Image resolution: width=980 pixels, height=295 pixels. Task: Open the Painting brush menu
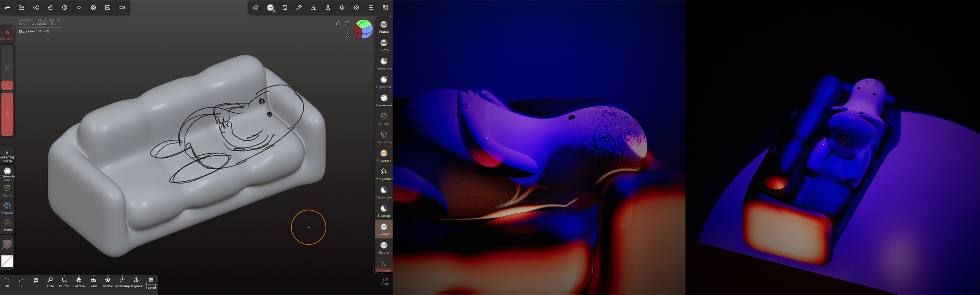point(299,7)
